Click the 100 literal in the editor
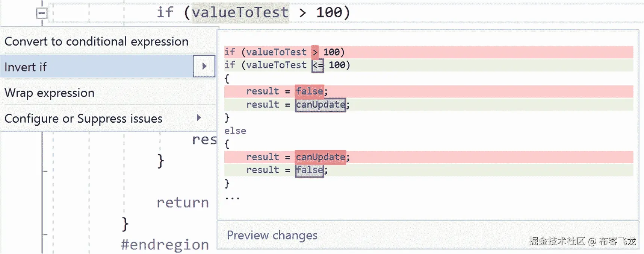This screenshot has height=254, width=644. point(329,12)
